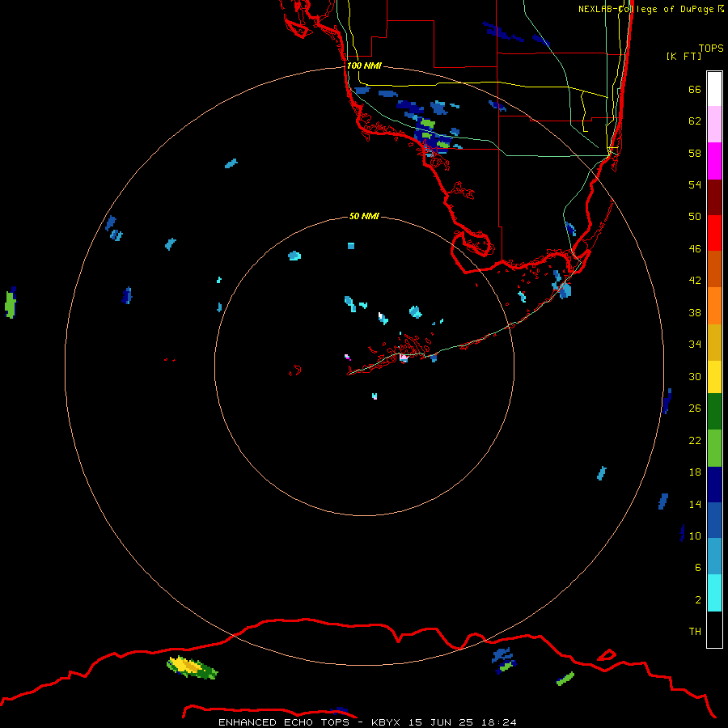
Task: Click the 66 legend value
Action: (695, 89)
